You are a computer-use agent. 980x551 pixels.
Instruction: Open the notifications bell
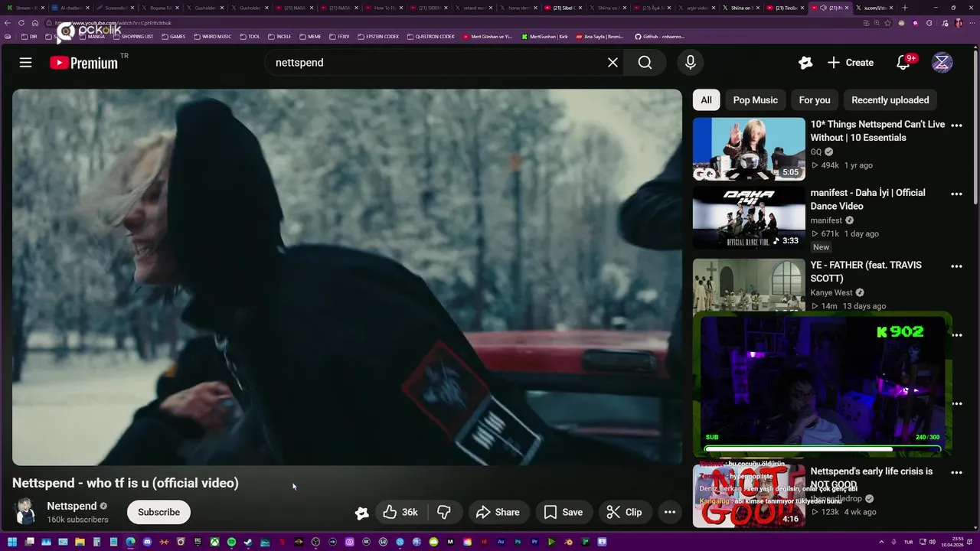pos(903,63)
